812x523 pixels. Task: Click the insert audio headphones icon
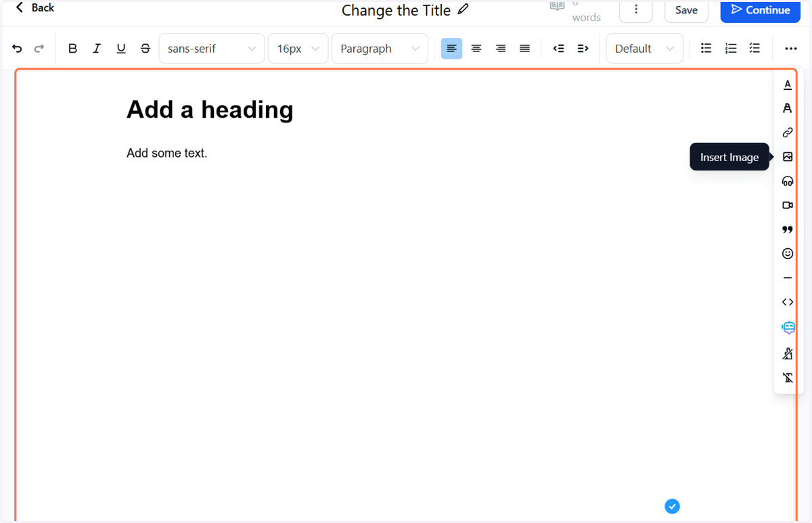tap(788, 181)
